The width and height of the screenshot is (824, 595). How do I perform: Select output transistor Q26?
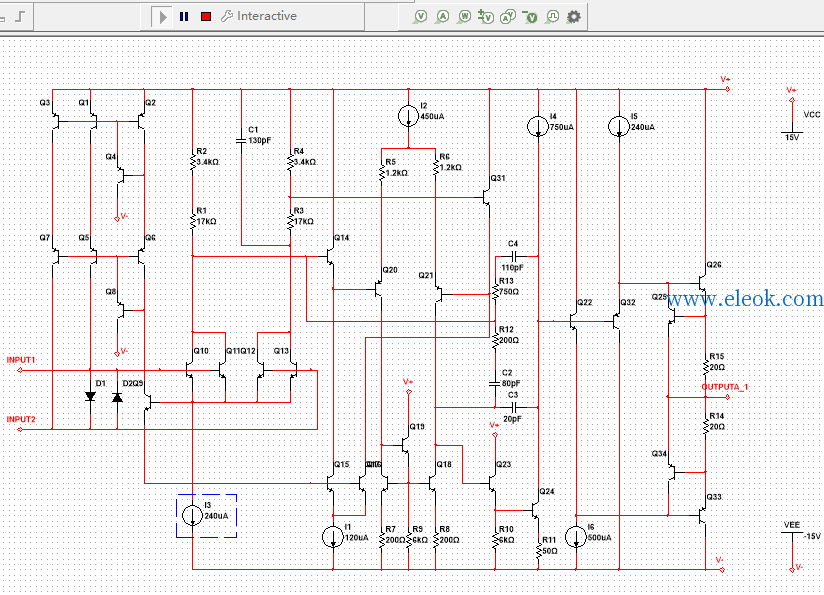tap(703, 284)
